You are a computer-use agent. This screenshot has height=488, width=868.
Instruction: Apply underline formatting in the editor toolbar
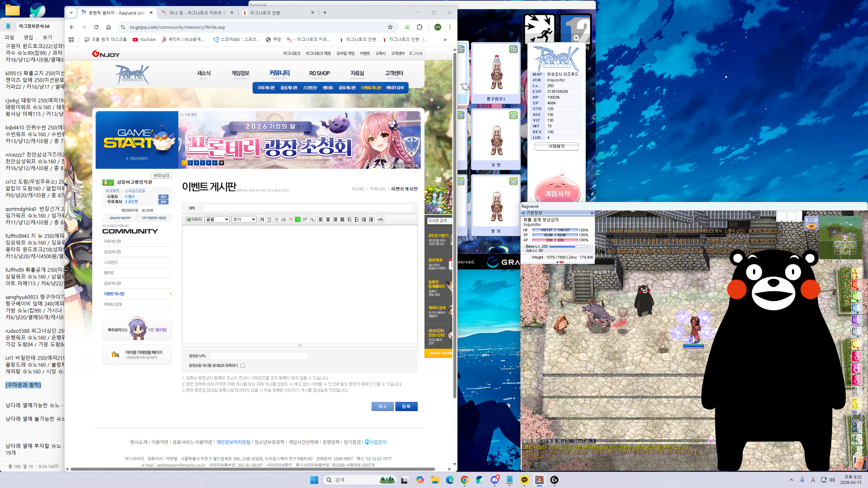(269, 219)
